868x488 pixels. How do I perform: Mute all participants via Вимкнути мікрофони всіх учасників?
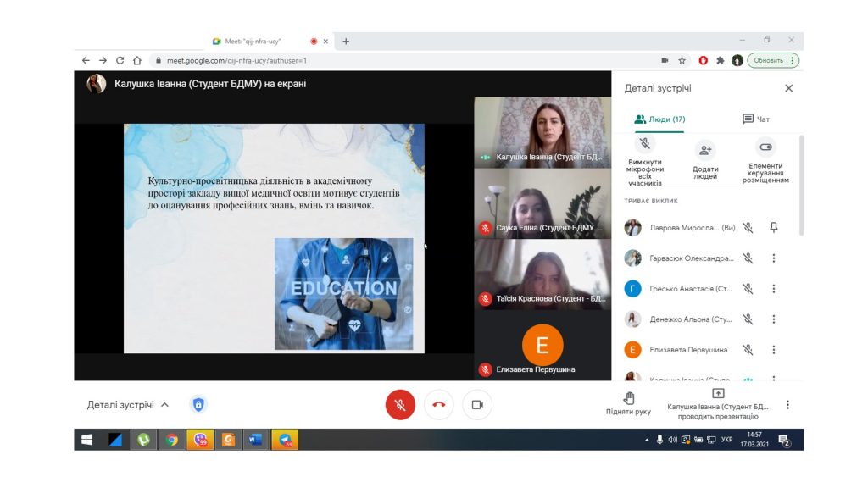point(645,162)
